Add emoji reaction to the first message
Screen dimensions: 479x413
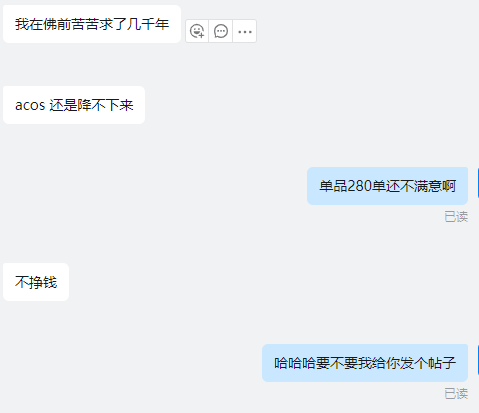coord(197,31)
